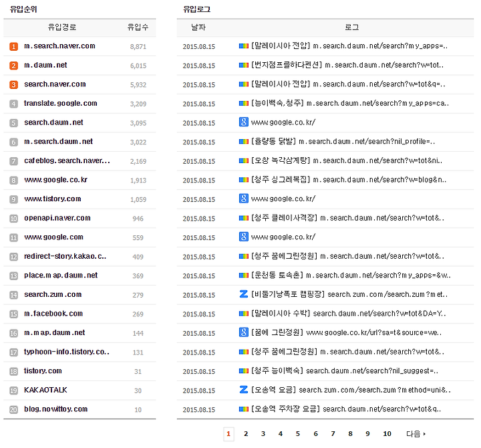
Task: Click Zum icon beside 오송역 요금 log
Action: coord(244,390)
